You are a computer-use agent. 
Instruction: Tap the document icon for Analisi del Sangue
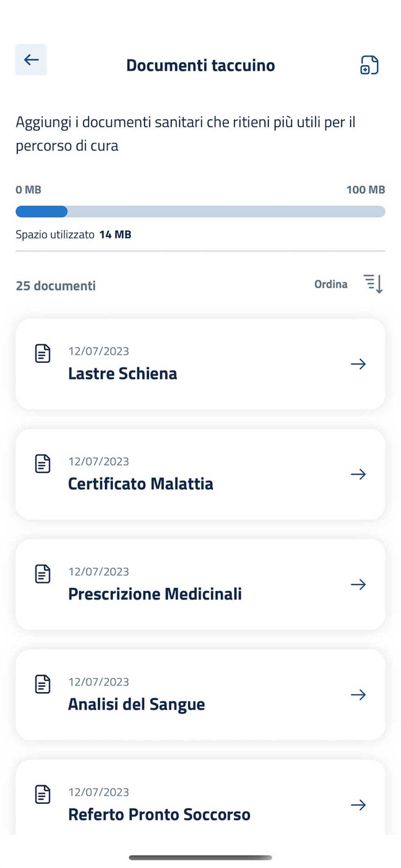[x=43, y=683]
